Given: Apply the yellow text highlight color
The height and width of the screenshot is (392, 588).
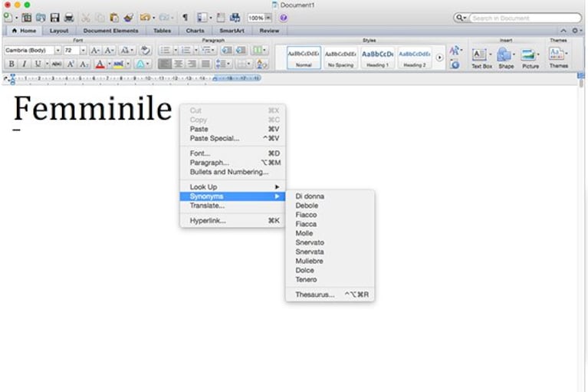Looking at the screenshot, I should pyautogui.click(x=119, y=64).
